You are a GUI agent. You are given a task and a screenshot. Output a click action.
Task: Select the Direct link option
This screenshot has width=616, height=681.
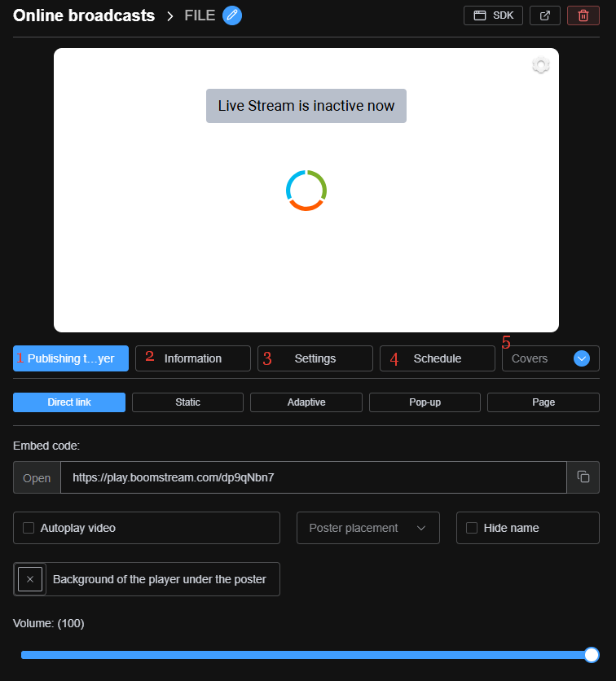pos(69,402)
